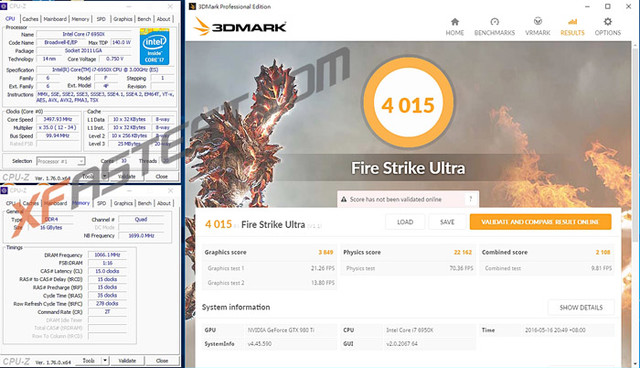Open the 3DMark HOME icon
The image size is (640, 368).
pyautogui.click(x=455, y=22)
